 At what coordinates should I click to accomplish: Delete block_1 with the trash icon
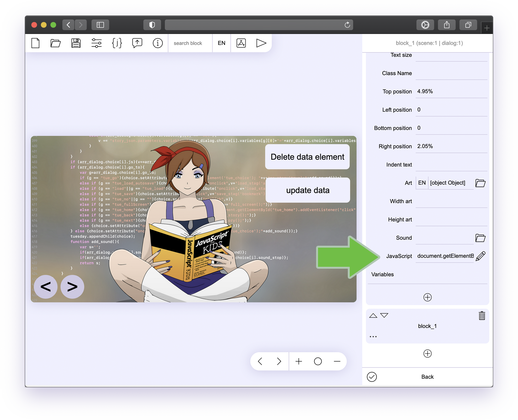coord(482,316)
